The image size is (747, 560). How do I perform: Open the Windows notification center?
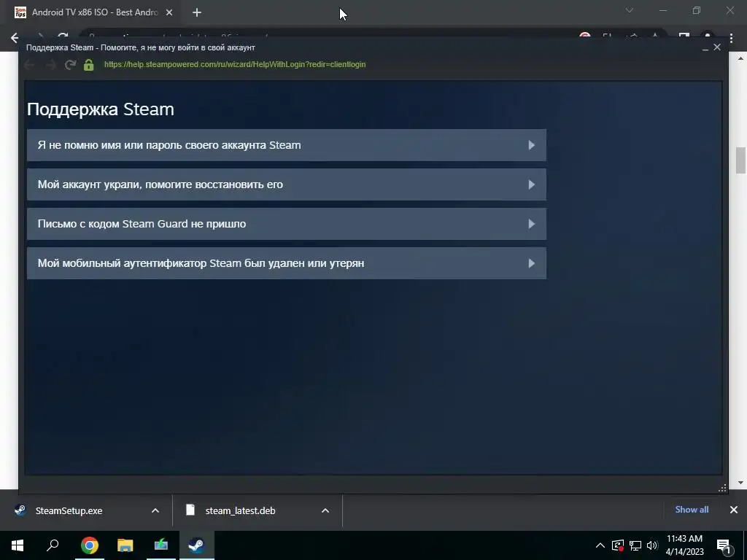pos(724,545)
